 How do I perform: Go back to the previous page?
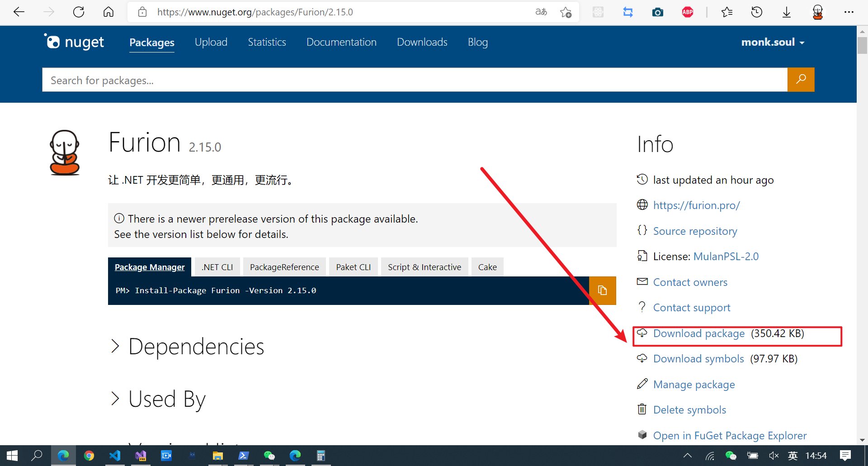pyautogui.click(x=19, y=12)
